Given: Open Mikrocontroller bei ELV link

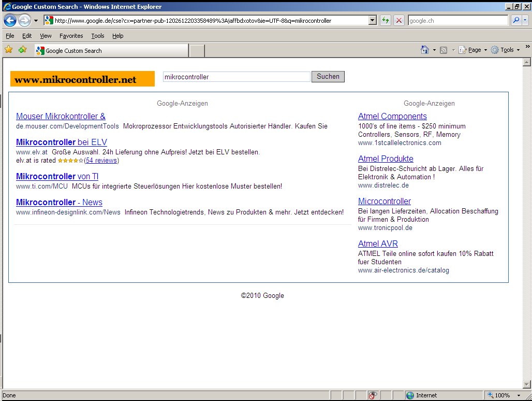Looking at the screenshot, I should click(62, 142).
